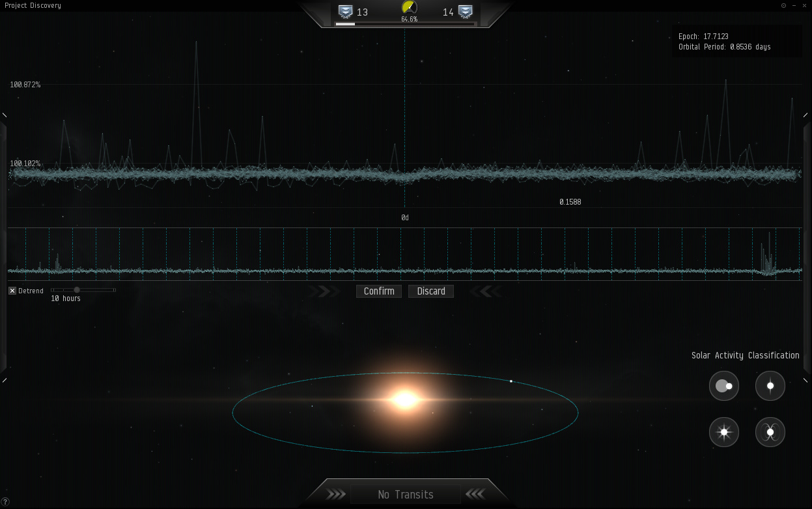Submit No Transits result
Image resolution: width=812 pixels, height=509 pixels.
pos(406,495)
